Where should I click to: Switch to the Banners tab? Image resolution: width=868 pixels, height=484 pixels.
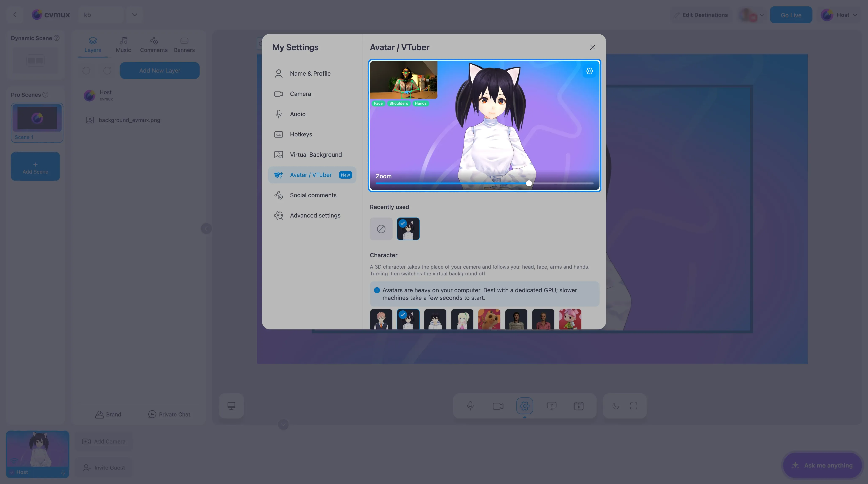point(184,45)
